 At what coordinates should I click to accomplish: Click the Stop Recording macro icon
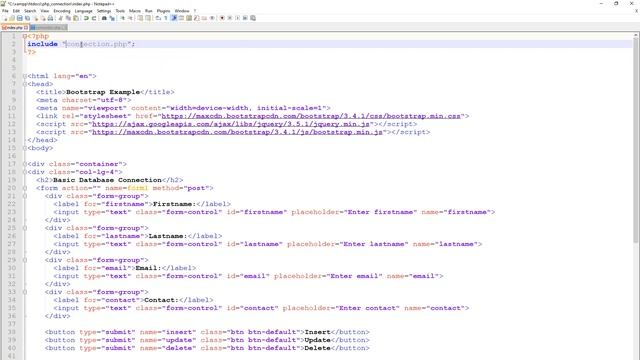click(x=230, y=18)
